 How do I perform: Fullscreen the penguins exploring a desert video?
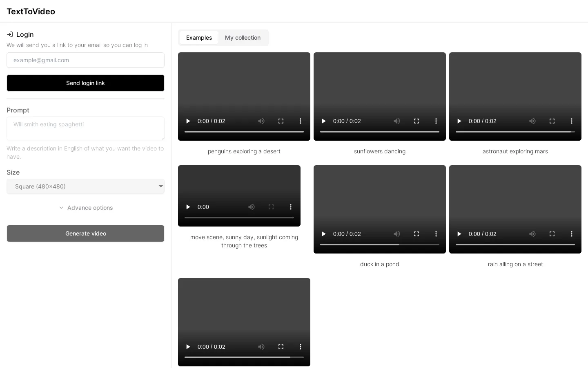(x=281, y=121)
